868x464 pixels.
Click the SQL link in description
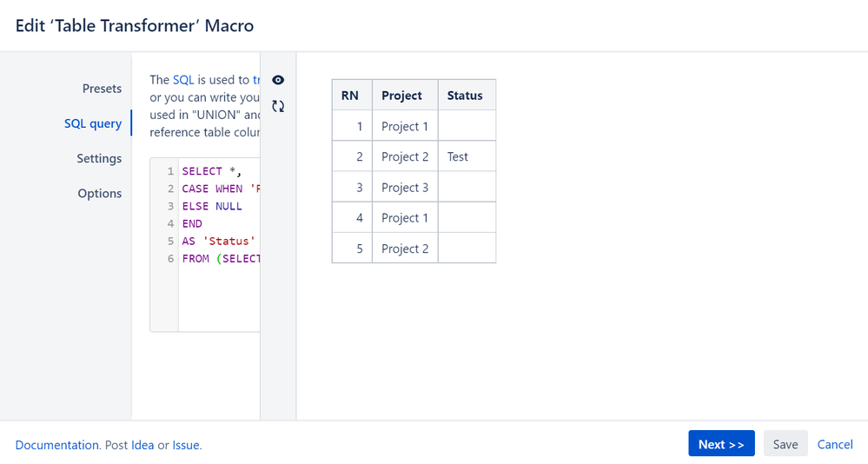tap(183, 80)
